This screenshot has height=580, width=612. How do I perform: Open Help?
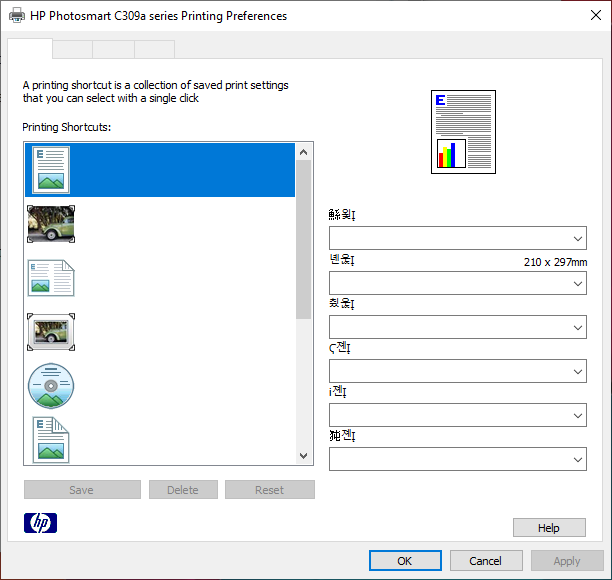pos(549,528)
